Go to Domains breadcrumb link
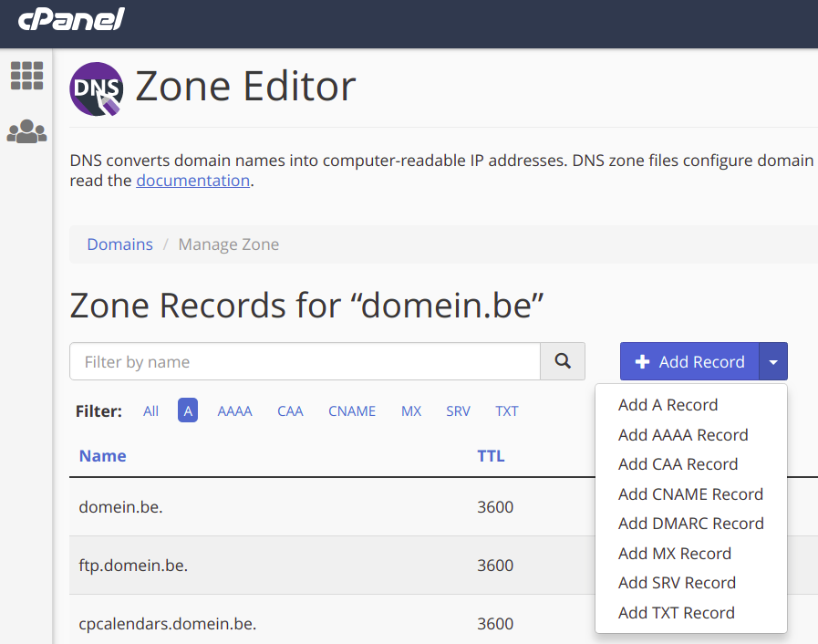The image size is (818, 644). click(120, 244)
